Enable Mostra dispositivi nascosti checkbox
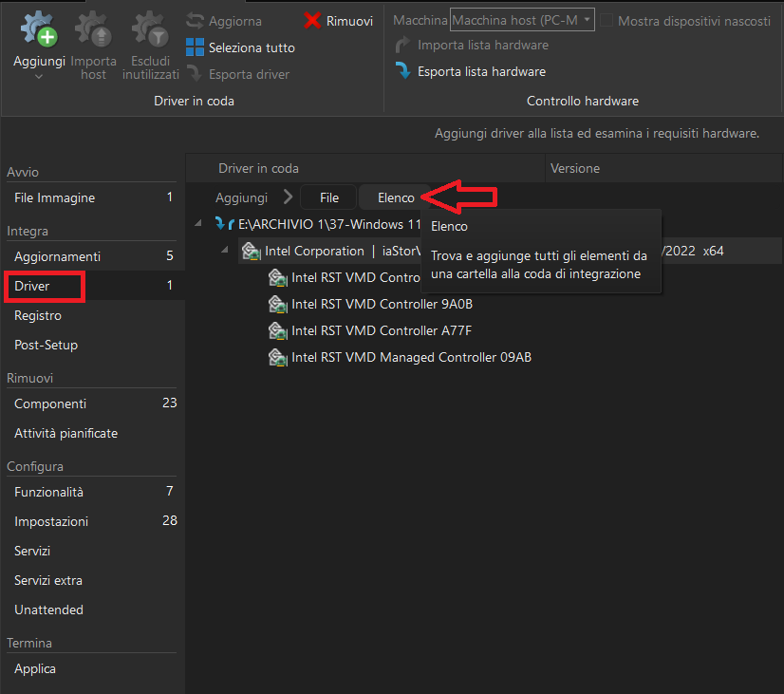Viewport: 784px width, 694px height. click(x=606, y=20)
